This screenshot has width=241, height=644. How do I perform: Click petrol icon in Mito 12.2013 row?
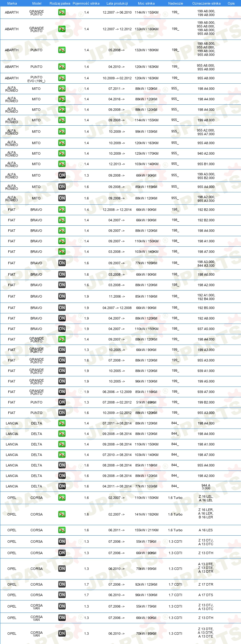[62, 164]
